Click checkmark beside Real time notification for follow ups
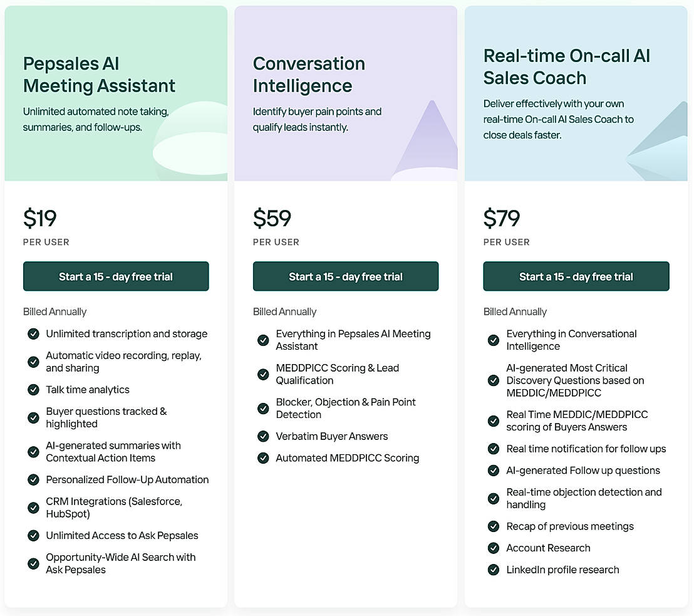The width and height of the screenshot is (694, 616). coord(494,449)
